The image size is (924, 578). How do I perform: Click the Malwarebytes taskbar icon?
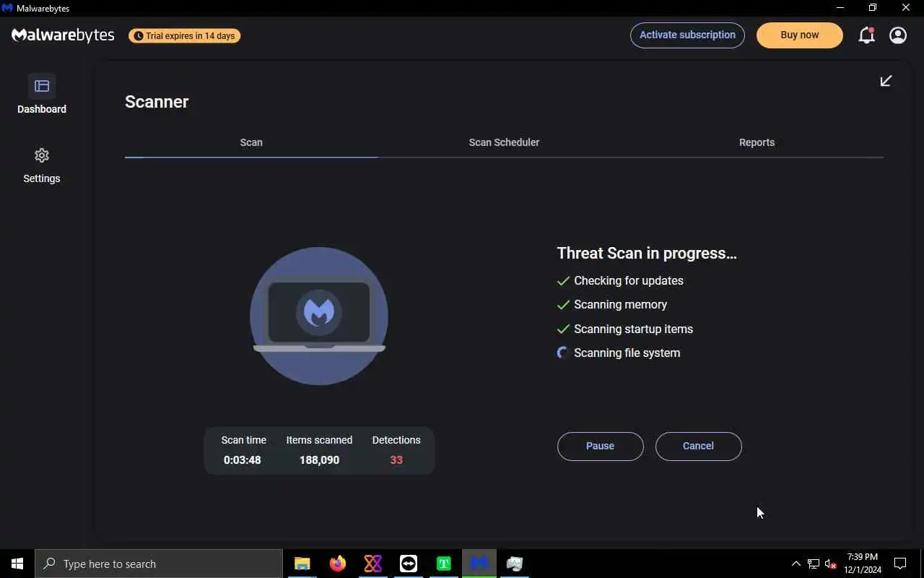coord(479,564)
